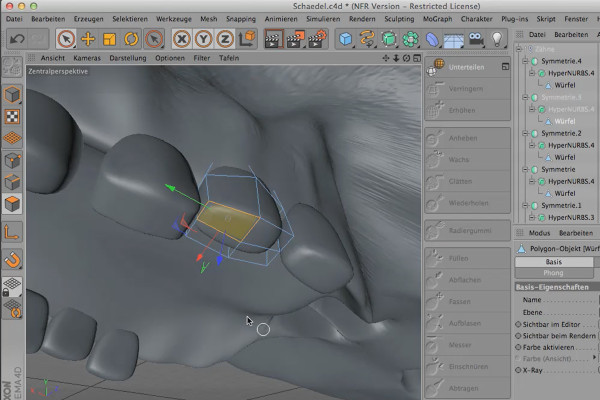Viewport: 600px width, 400px height.
Task: Add a camera object
Action: pyautogui.click(x=476, y=39)
